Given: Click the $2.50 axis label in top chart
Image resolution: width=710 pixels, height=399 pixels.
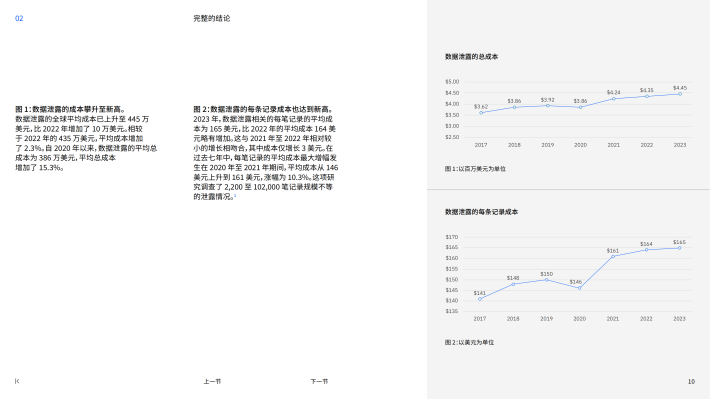Looking at the screenshot, I should [x=452, y=137].
